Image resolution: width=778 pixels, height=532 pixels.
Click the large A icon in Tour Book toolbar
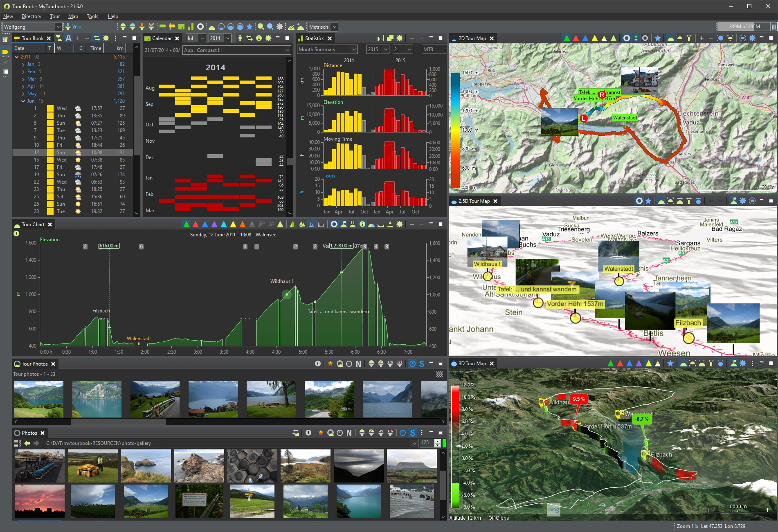pos(68,38)
